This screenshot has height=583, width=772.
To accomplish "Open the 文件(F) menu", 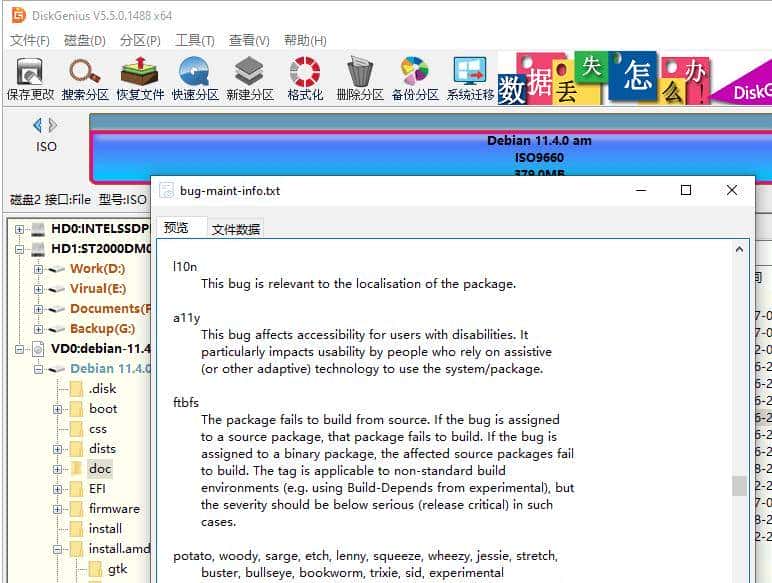I will 30,40.
